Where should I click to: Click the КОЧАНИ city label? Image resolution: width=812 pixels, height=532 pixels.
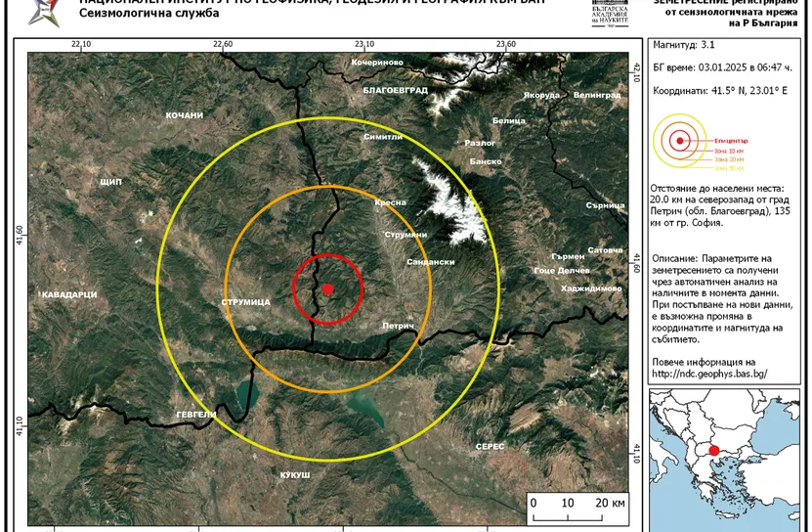click(x=184, y=116)
